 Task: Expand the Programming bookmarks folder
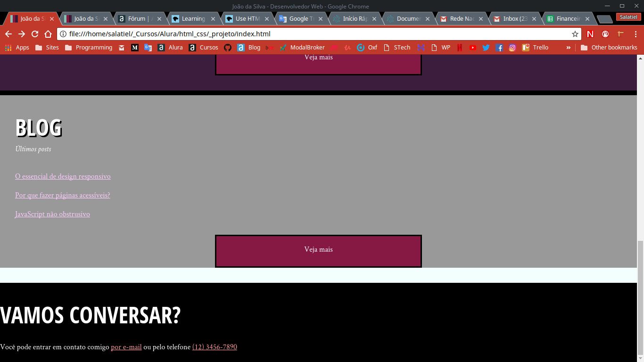89,48
